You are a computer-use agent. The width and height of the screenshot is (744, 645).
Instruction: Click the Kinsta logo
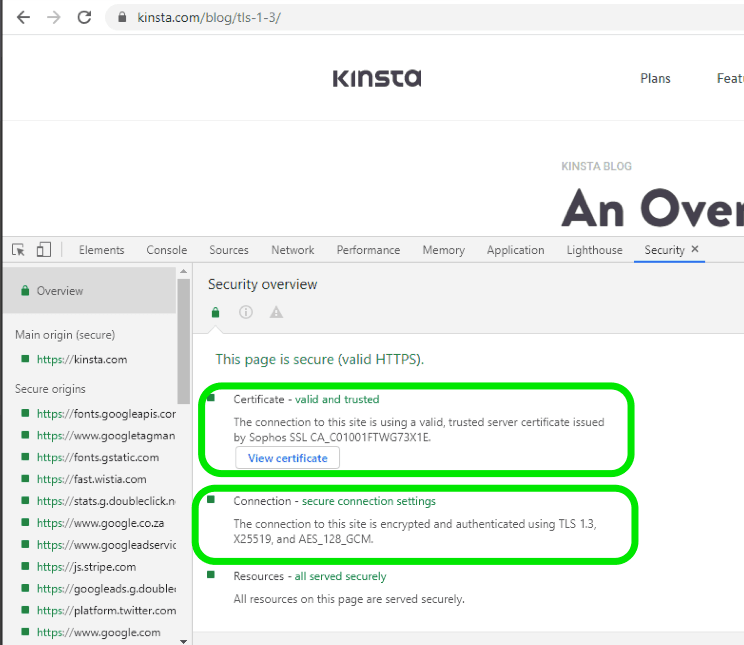point(377,78)
